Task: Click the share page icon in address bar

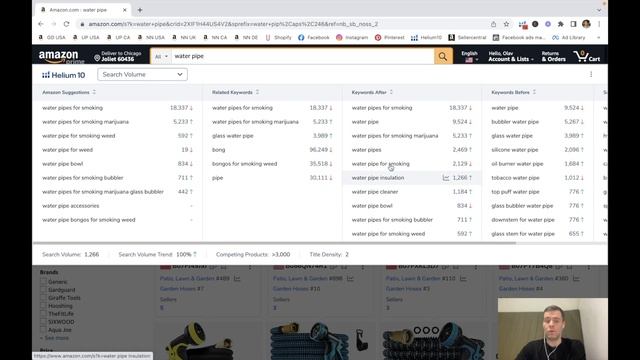Action: pos(493,24)
